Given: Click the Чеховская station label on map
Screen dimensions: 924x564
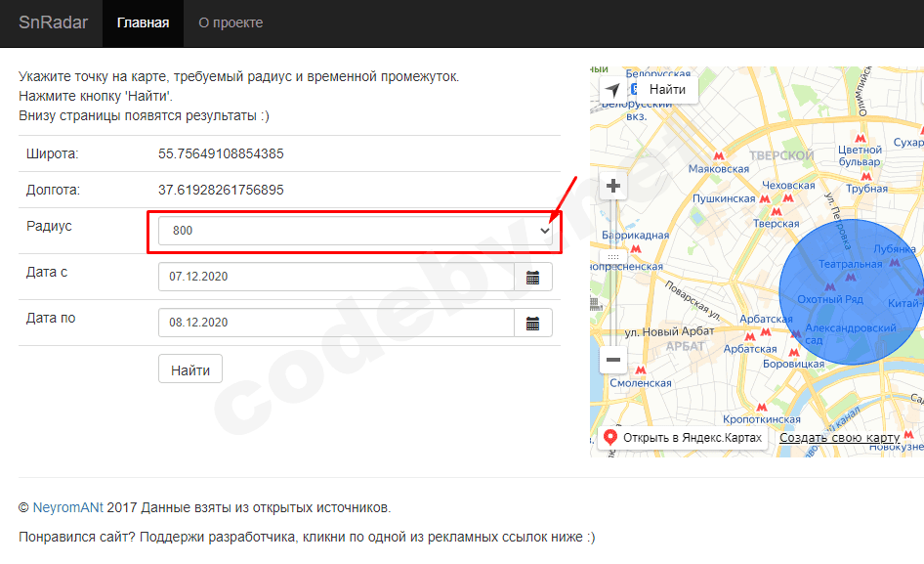Looking at the screenshot, I should tap(788, 186).
